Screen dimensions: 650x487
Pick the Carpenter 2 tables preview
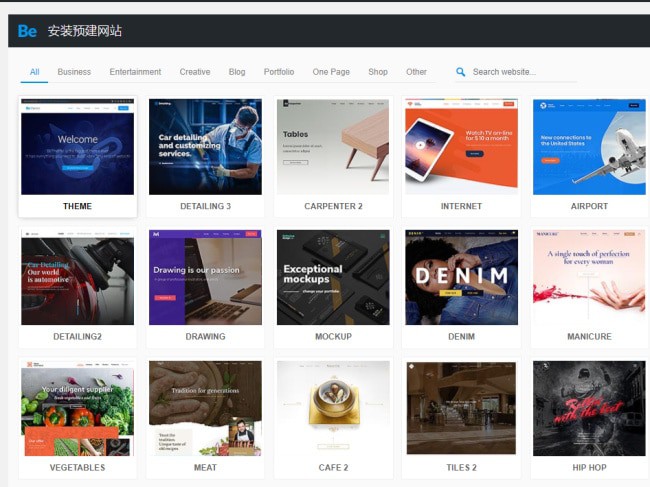pos(333,147)
